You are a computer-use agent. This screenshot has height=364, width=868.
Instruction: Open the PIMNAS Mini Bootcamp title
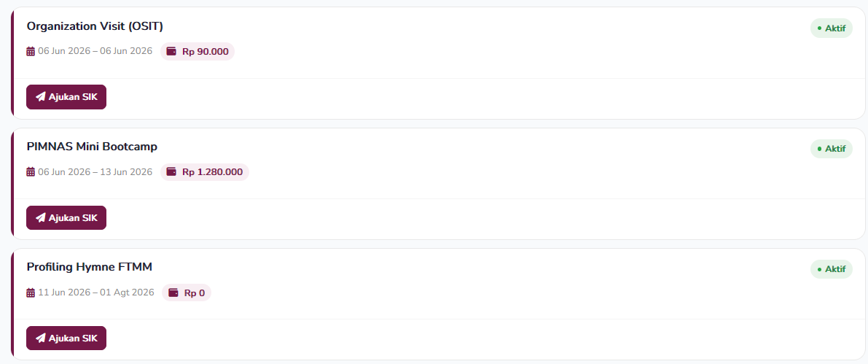(92, 147)
